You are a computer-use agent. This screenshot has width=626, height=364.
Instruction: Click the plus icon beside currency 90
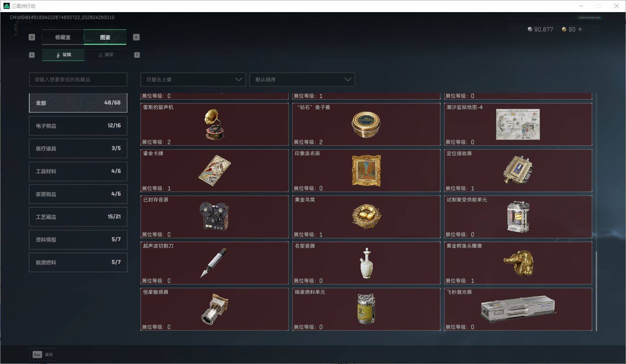[580, 29]
